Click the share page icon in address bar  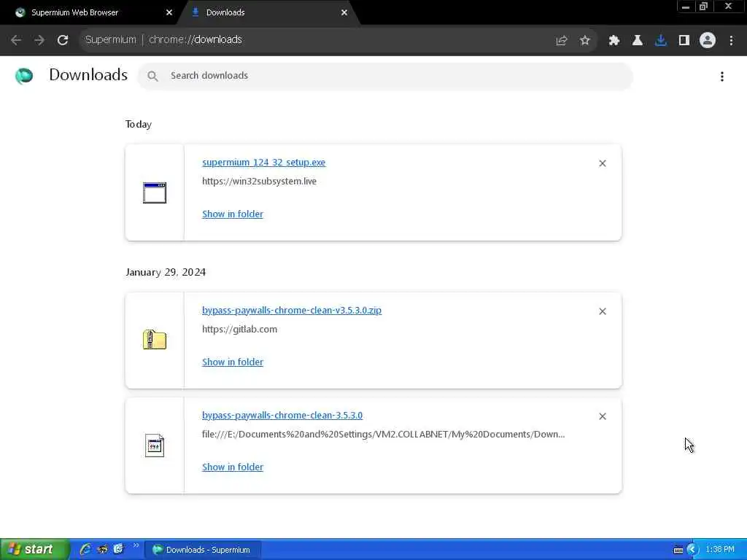pos(562,41)
